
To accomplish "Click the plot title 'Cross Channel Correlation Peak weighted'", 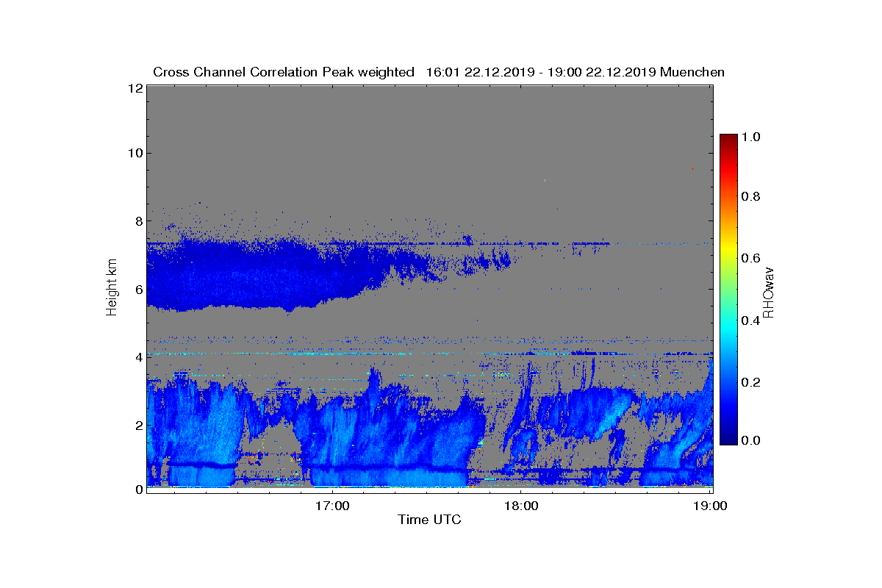I will [x=284, y=72].
